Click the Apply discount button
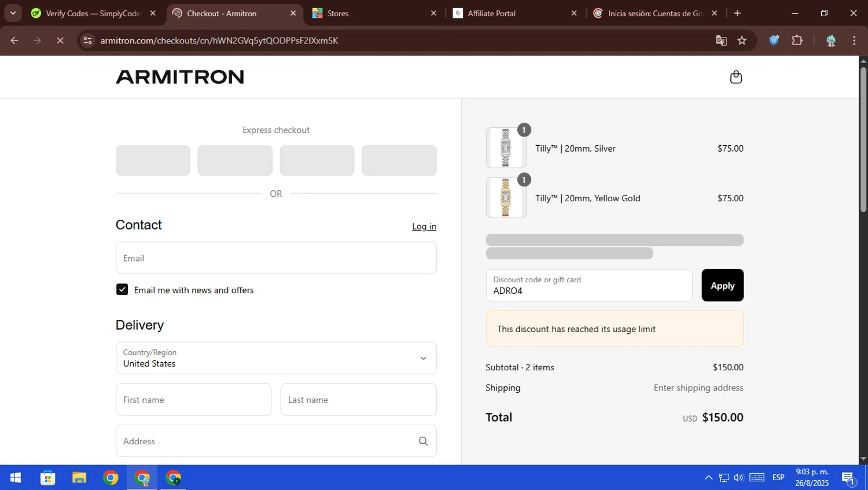Viewport: 868px width, 490px height. 722,285
